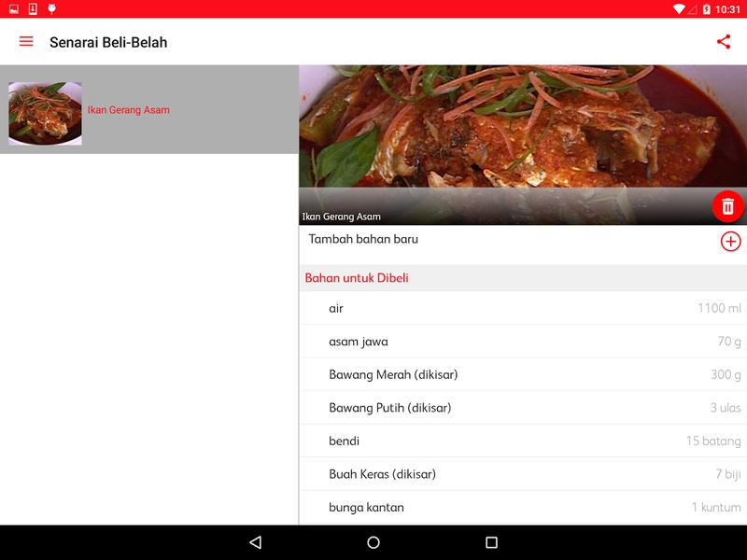Choose Bawang Merah (dikisar) ingredient
The image size is (747, 560).
pos(523,374)
